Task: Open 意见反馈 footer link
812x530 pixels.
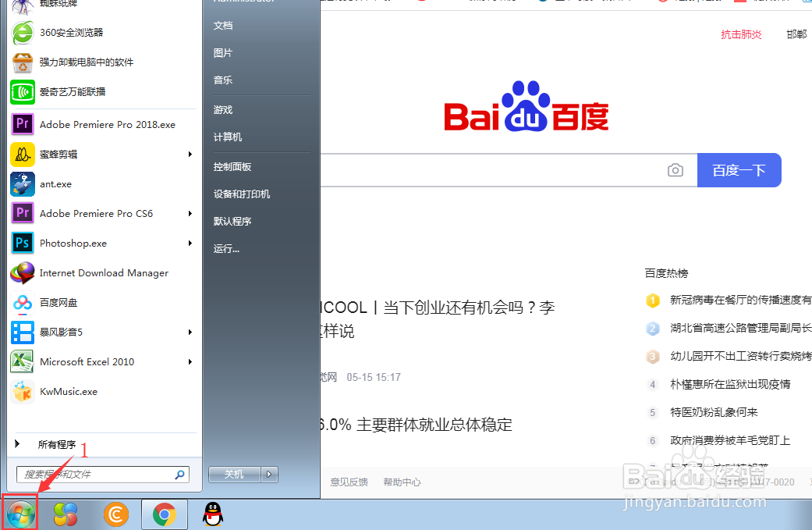Action: click(x=349, y=482)
